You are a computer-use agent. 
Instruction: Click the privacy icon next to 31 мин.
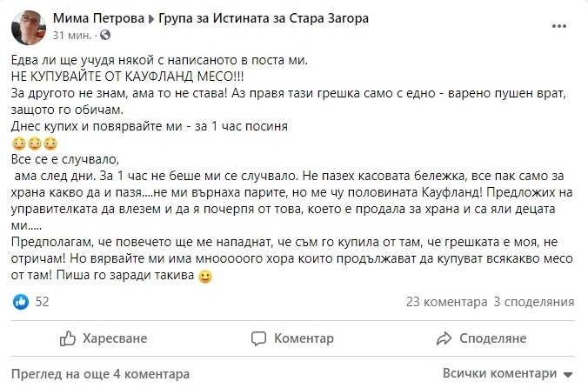pos(106,35)
